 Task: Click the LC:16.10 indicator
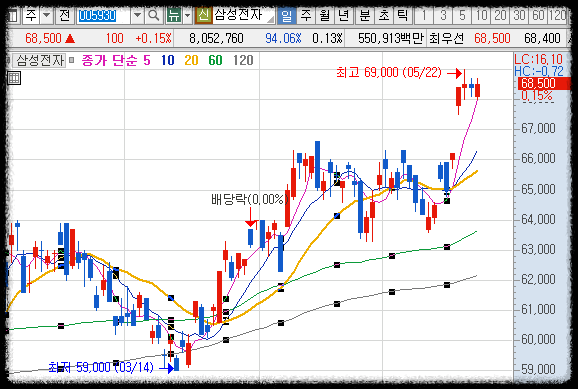point(539,59)
